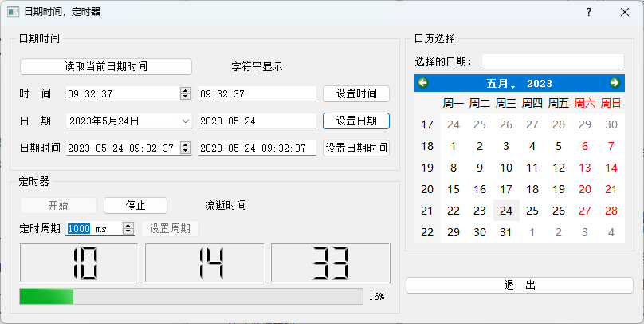Click the timer progress bar

point(191,297)
